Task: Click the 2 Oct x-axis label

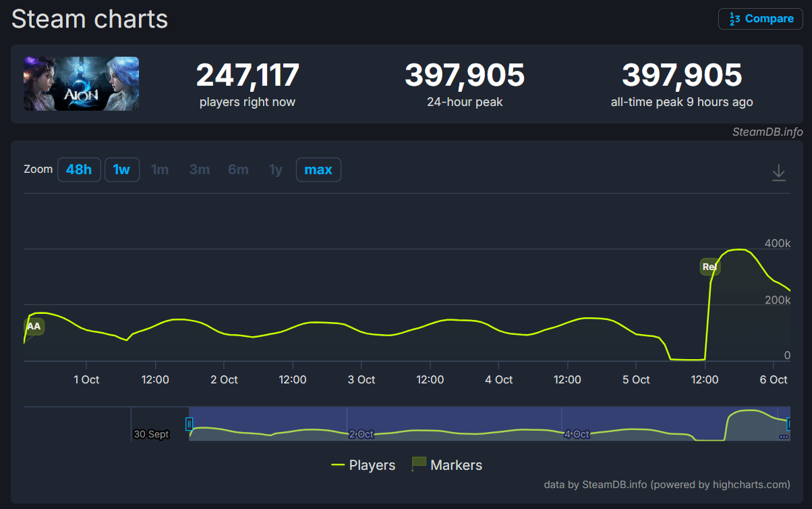Action: (224, 380)
